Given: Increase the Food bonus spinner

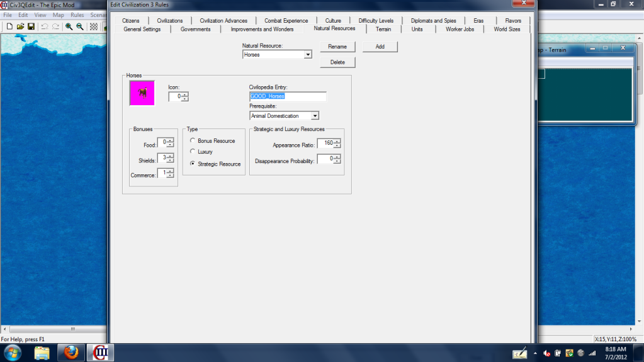Looking at the screenshot, I should click(170, 140).
